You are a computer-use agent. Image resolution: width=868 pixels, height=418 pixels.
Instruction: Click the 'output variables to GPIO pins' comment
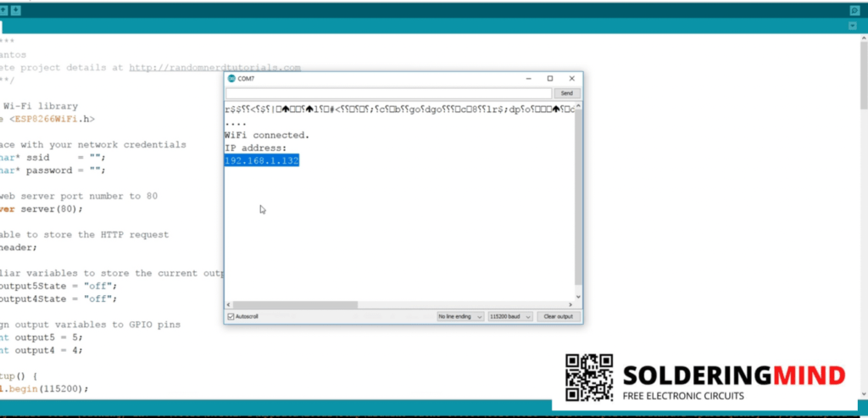click(97, 325)
